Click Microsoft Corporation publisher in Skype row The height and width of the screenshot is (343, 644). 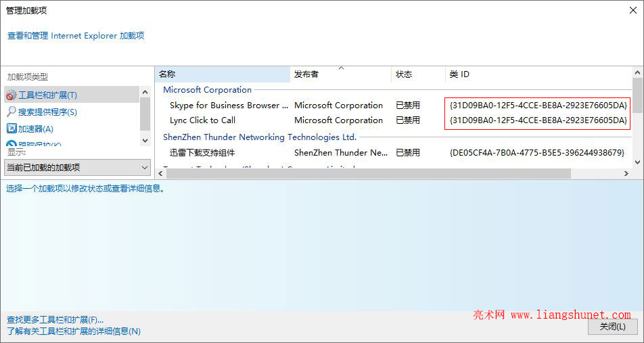338,105
